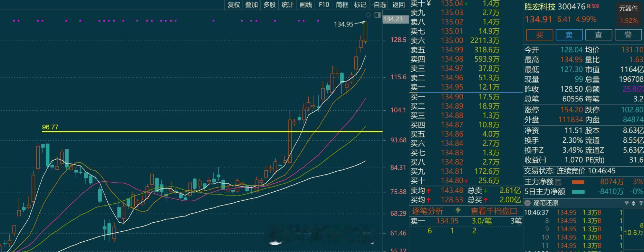Click the green marker beside price 135.04
The width and height of the screenshot is (644, 252).
466,3
